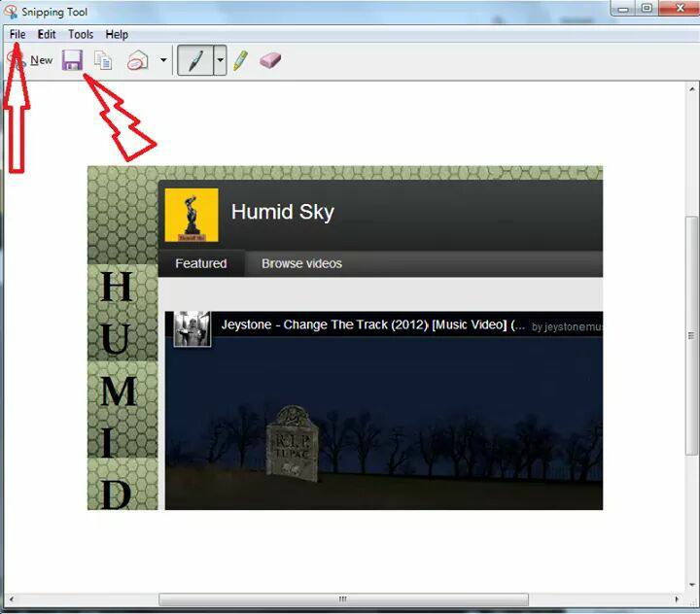Click the Send Snip envelope icon

coord(137,60)
